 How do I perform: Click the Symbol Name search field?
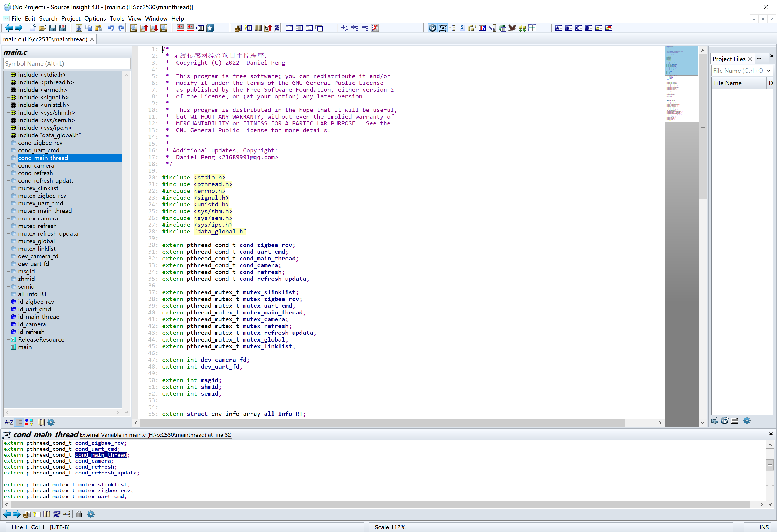66,63
